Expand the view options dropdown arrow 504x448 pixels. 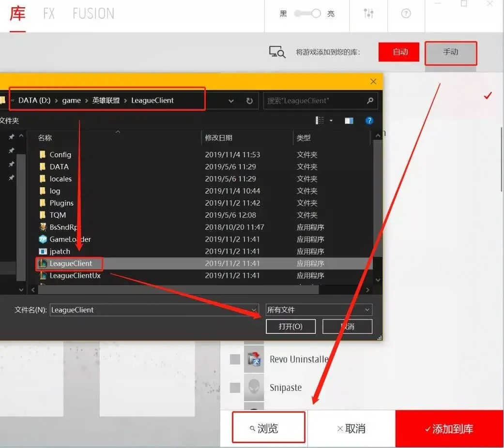click(331, 120)
